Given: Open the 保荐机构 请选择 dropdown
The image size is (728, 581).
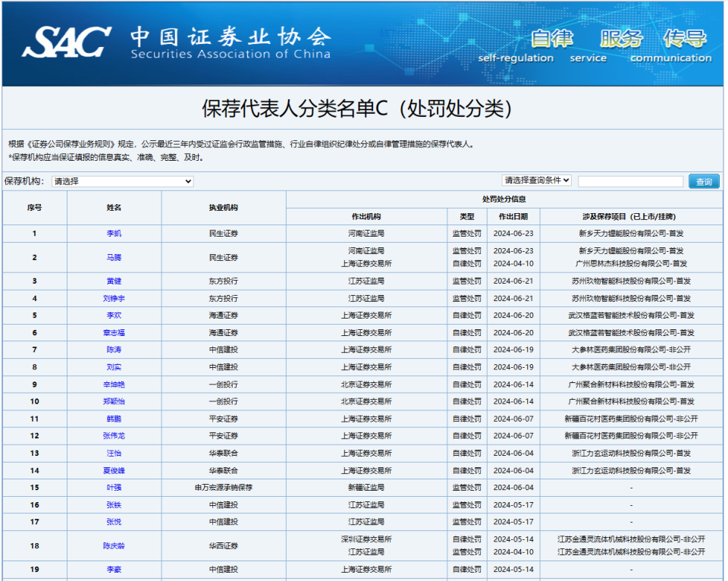Looking at the screenshot, I should 123,181.
